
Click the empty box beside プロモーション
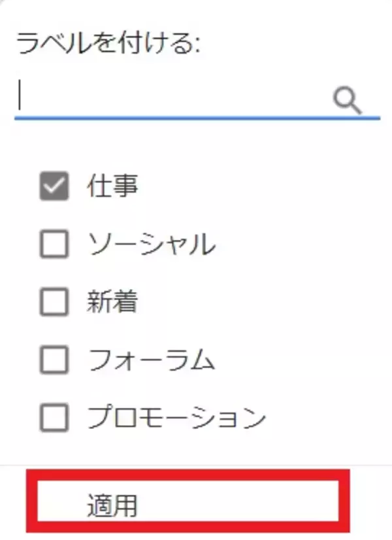54,416
